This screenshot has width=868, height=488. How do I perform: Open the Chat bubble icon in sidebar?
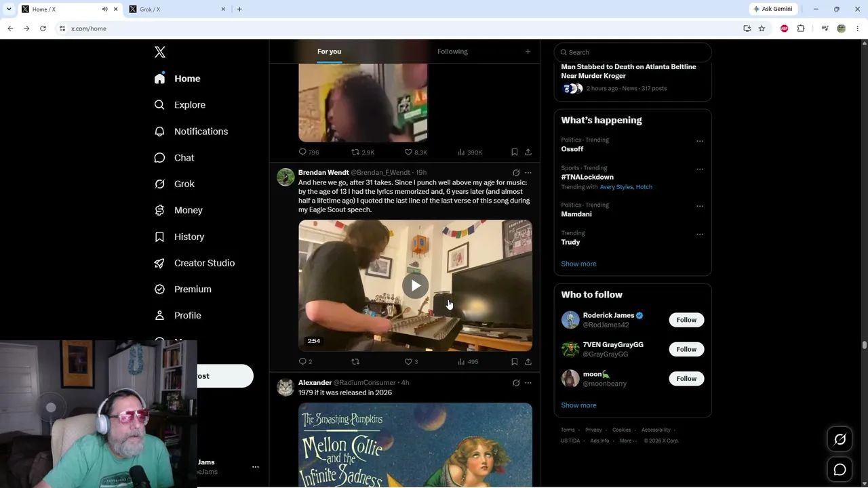tap(159, 158)
